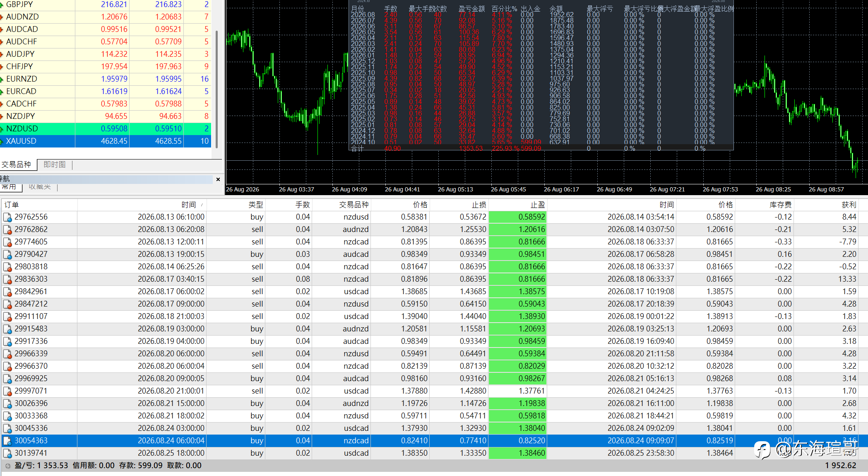Click the stop-loss cell 0.53672
The width and height of the screenshot is (868, 476).
click(x=473, y=217)
